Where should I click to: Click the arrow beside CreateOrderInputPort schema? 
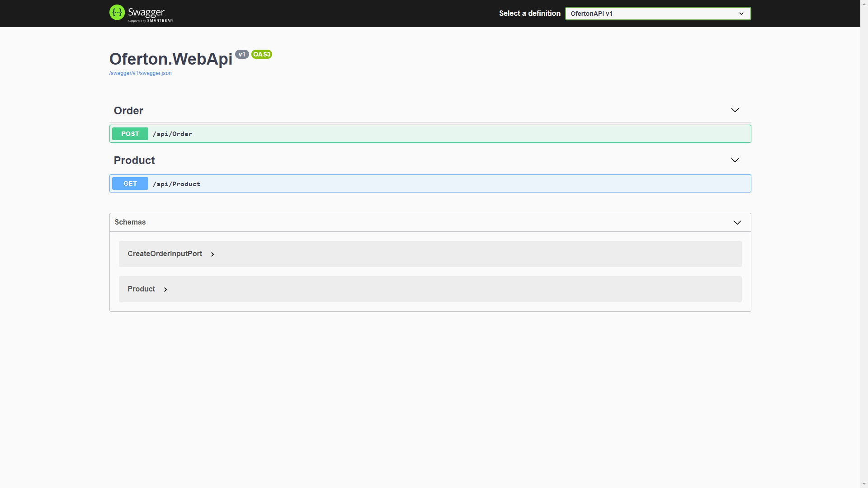point(212,254)
